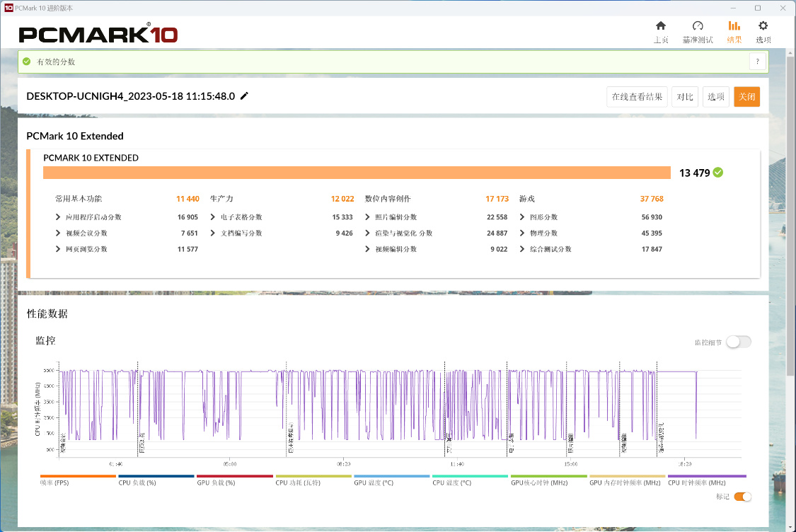Select GPU核心时钟 (MHz) legend item
This screenshot has height=532, width=796.
(549, 480)
